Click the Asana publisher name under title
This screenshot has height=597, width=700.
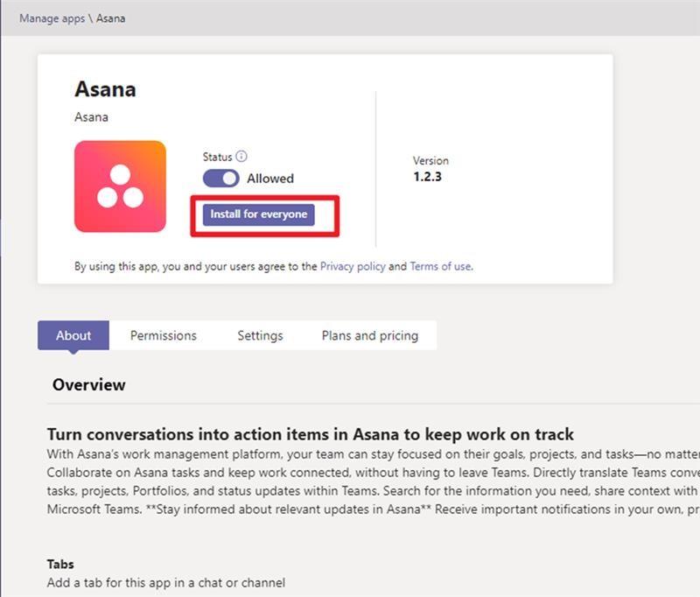tap(91, 117)
